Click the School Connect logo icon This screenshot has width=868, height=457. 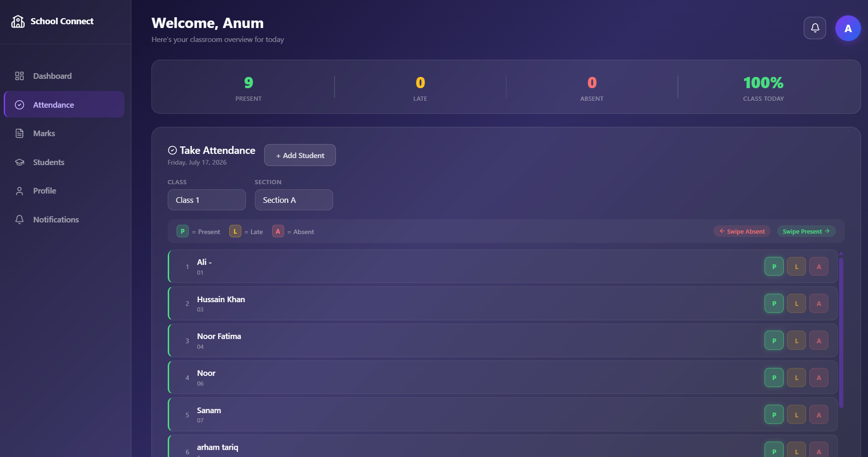(x=18, y=21)
